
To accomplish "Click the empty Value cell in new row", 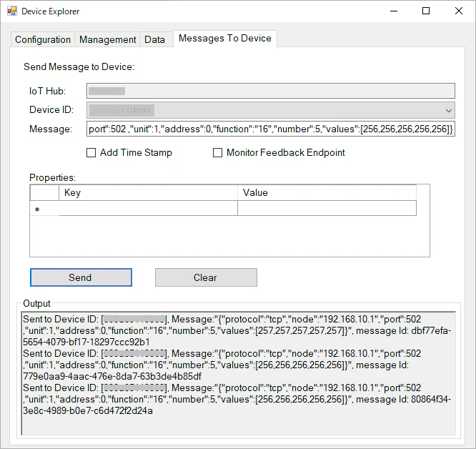I will coord(327,209).
